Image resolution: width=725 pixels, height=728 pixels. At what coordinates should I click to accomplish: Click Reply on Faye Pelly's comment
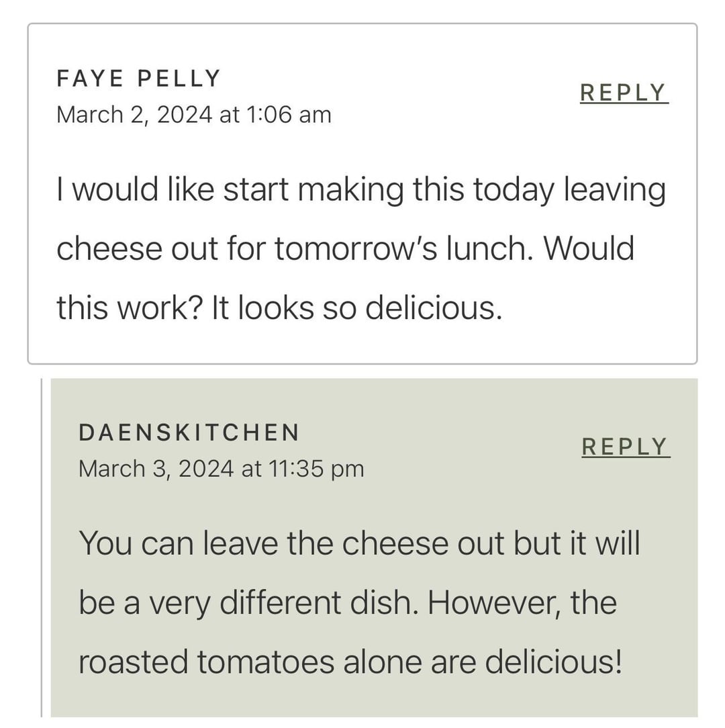tap(624, 93)
